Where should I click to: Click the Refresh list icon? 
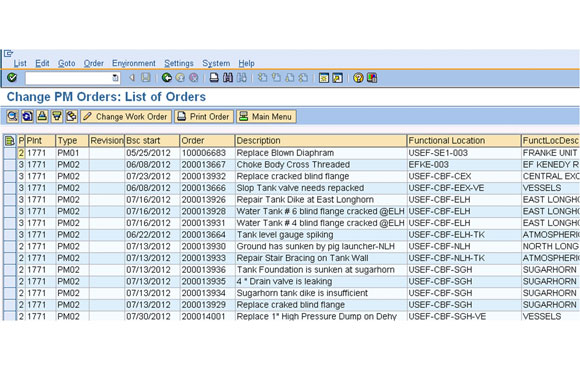27,117
